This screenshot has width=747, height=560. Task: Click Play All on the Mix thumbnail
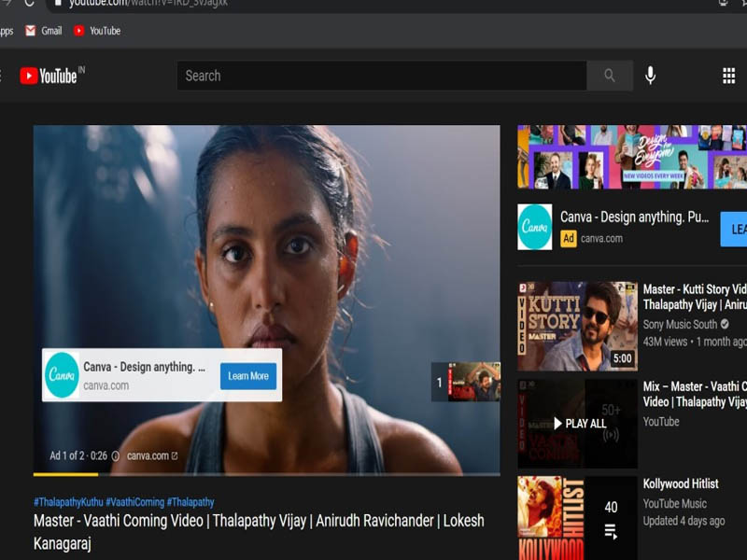coord(580,424)
